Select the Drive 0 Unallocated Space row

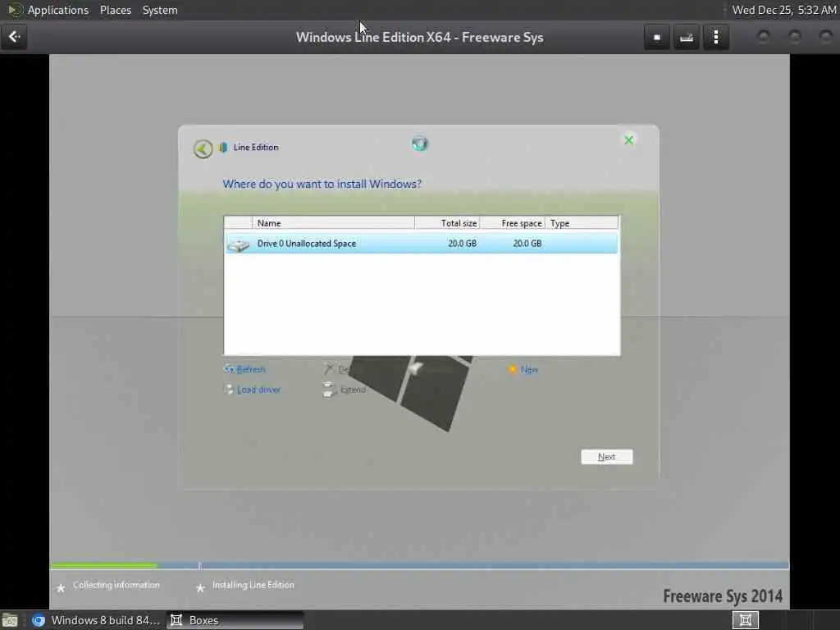pos(422,243)
